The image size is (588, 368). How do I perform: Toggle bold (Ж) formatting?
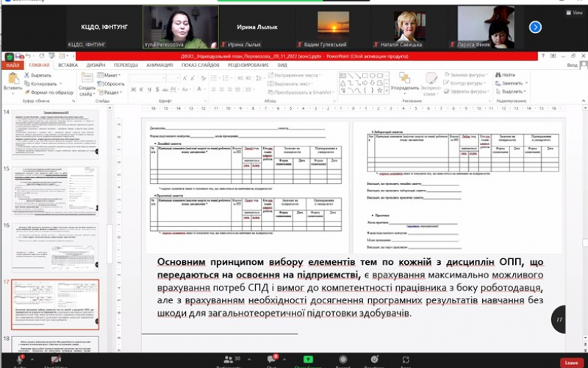pos(133,89)
